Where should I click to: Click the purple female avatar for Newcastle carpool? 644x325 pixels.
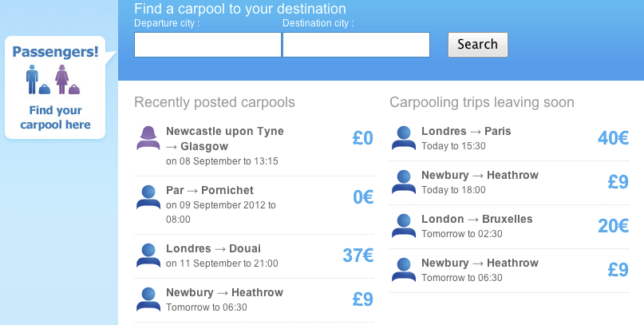148,138
